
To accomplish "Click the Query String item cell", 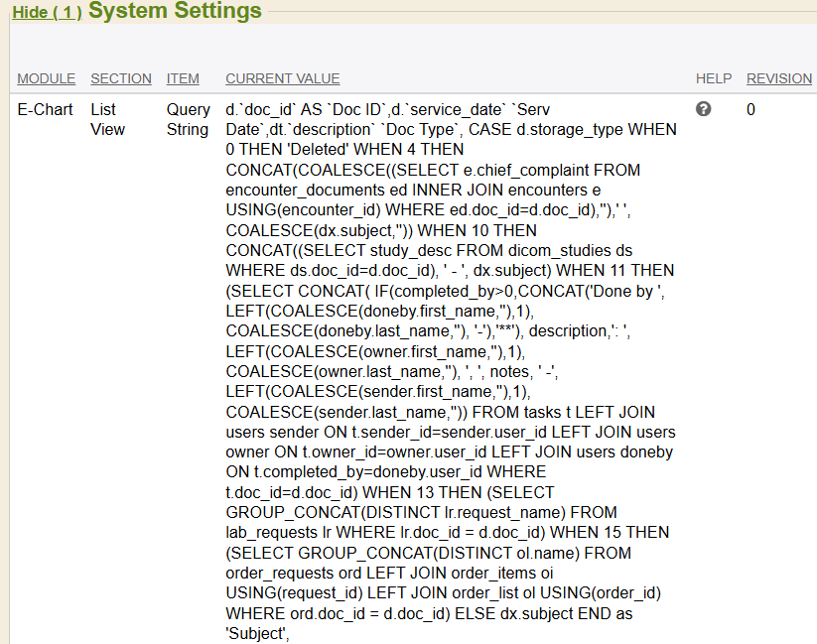I will pyautogui.click(x=188, y=119).
